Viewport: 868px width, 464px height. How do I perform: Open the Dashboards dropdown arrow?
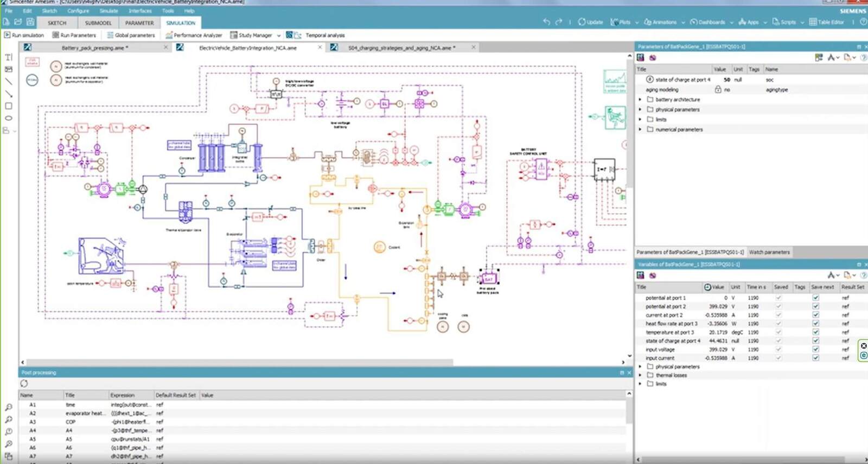click(731, 23)
